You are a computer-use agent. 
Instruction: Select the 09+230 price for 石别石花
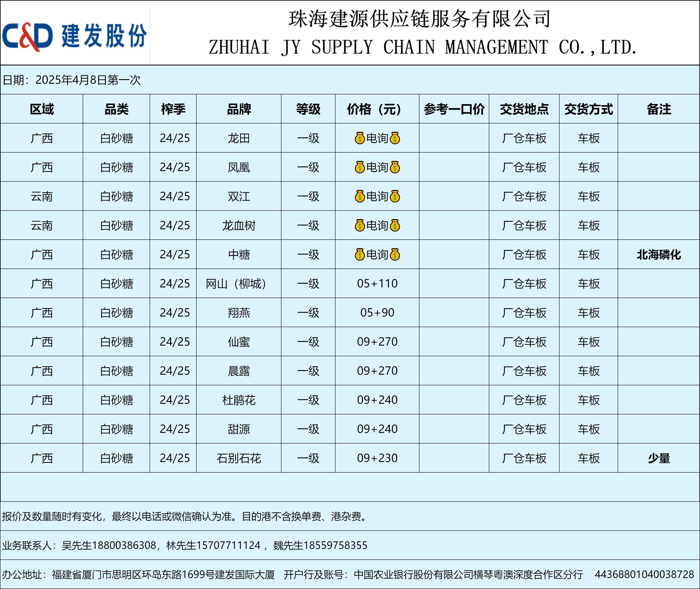[x=377, y=458]
